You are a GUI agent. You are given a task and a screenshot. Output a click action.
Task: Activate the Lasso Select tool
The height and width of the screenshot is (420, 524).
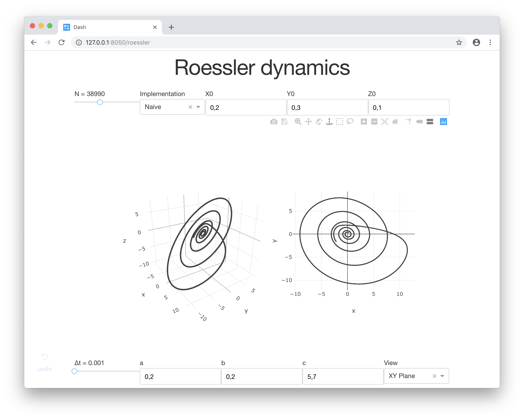click(x=350, y=122)
